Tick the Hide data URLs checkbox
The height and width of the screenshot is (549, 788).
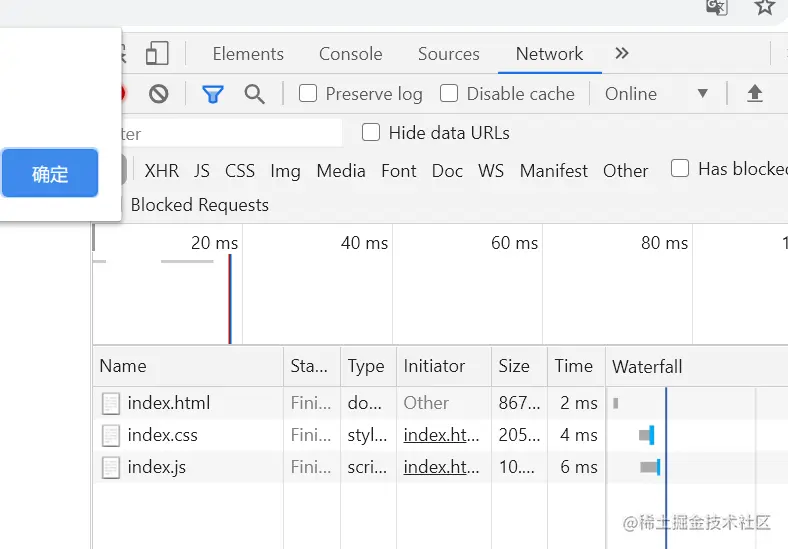coord(371,132)
